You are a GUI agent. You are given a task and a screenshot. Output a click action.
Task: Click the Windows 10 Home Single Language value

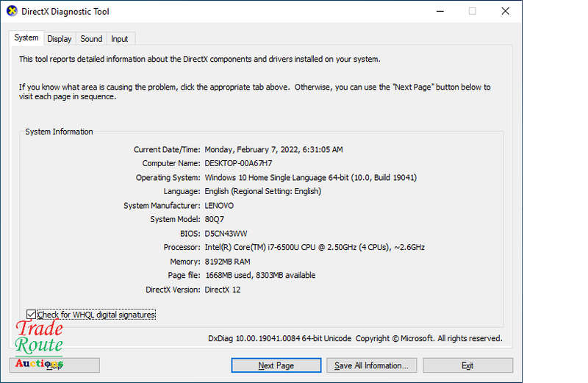310,177
